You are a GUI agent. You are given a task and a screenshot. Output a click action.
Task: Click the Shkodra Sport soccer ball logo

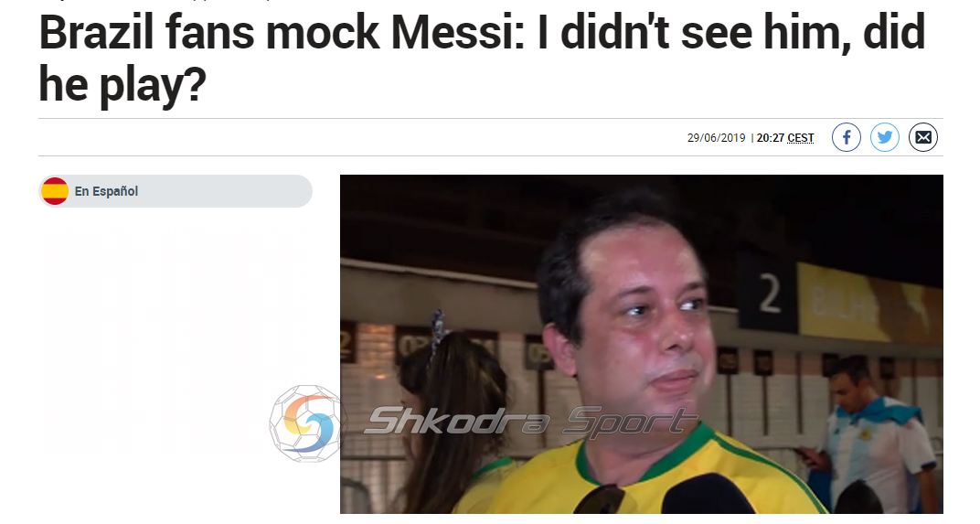(x=307, y=423)
